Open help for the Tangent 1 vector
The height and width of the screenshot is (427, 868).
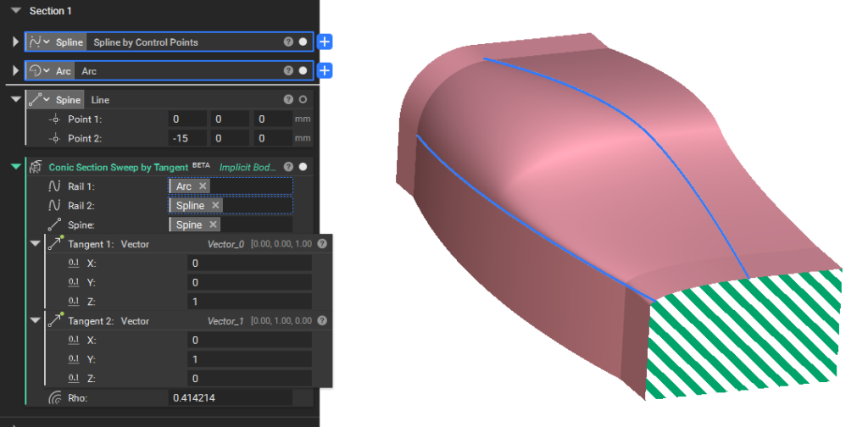point(322,244)
